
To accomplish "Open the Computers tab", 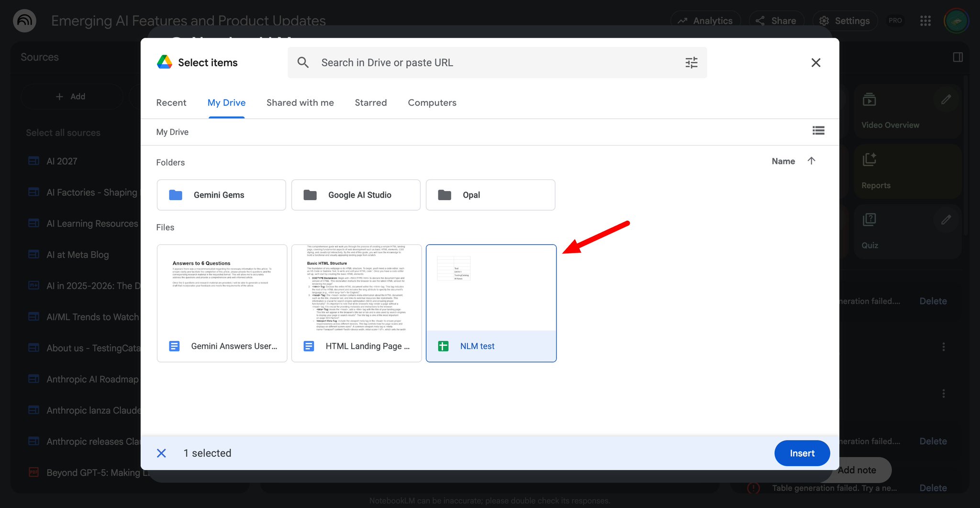I will [x=432, y=102].
